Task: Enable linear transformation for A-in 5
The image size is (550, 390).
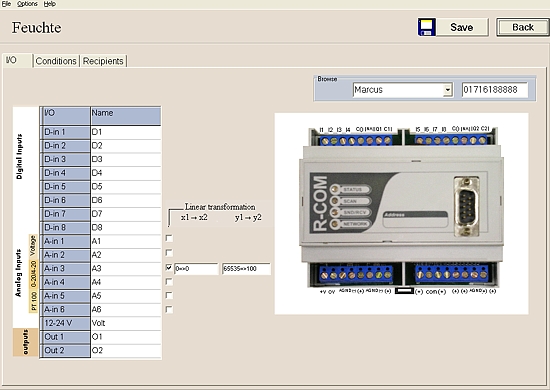Action: (x=169, y=295)
